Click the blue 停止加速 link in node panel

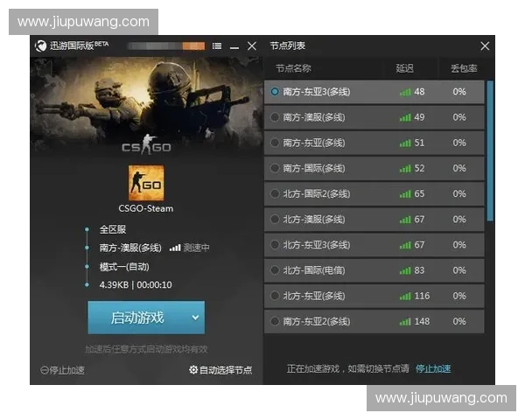[x=433, y=368]
